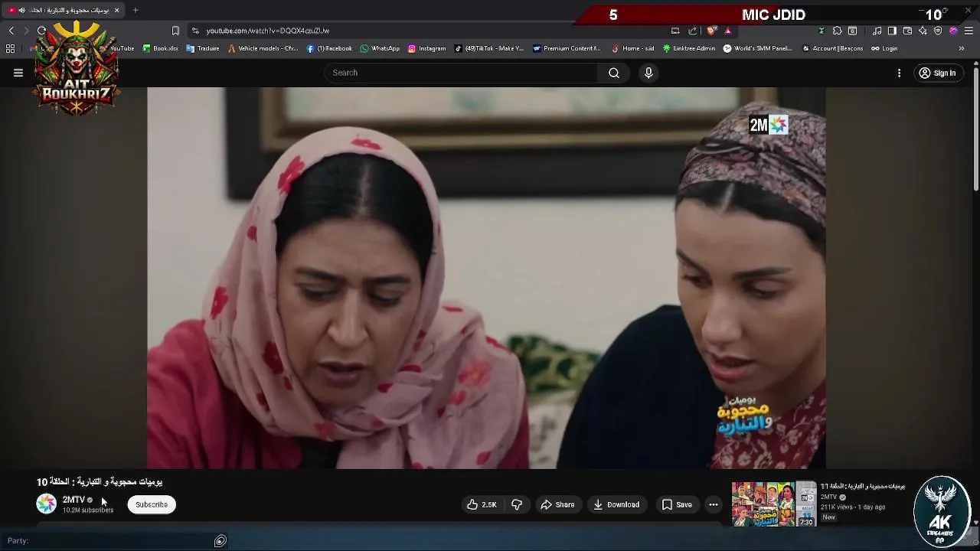The image size is (980, 551).
Task: Click the Download button under video
Action: (x=616, y=504)
